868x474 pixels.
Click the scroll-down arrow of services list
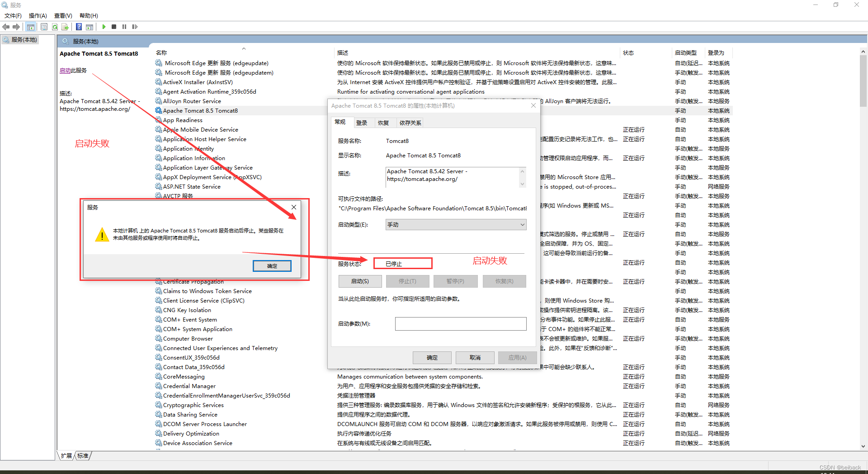(x=863, y=446)
